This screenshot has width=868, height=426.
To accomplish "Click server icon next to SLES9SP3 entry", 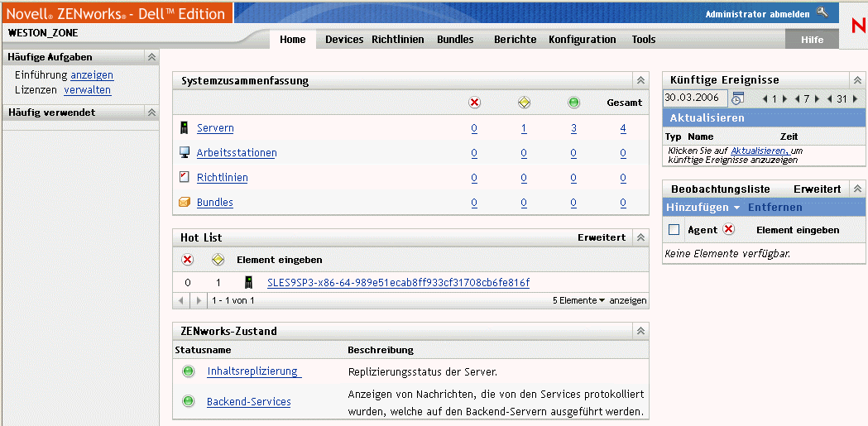I will pos(248,283).
